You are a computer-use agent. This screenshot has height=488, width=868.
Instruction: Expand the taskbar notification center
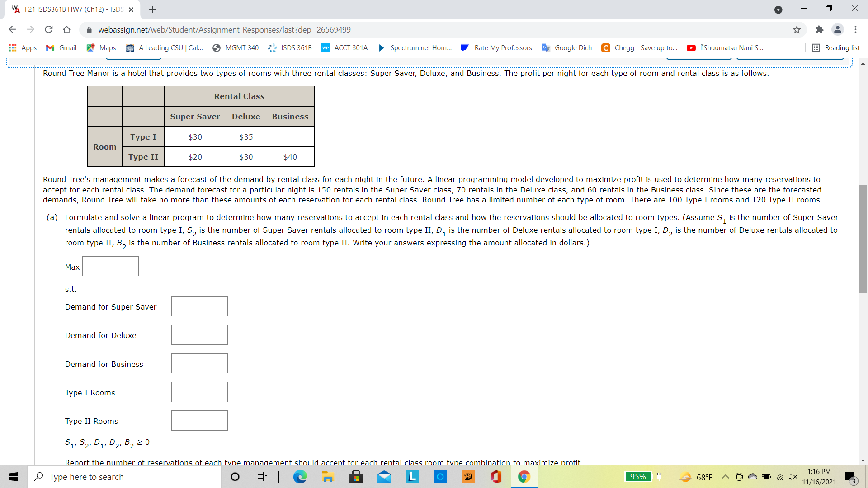(x=850, y=477)
